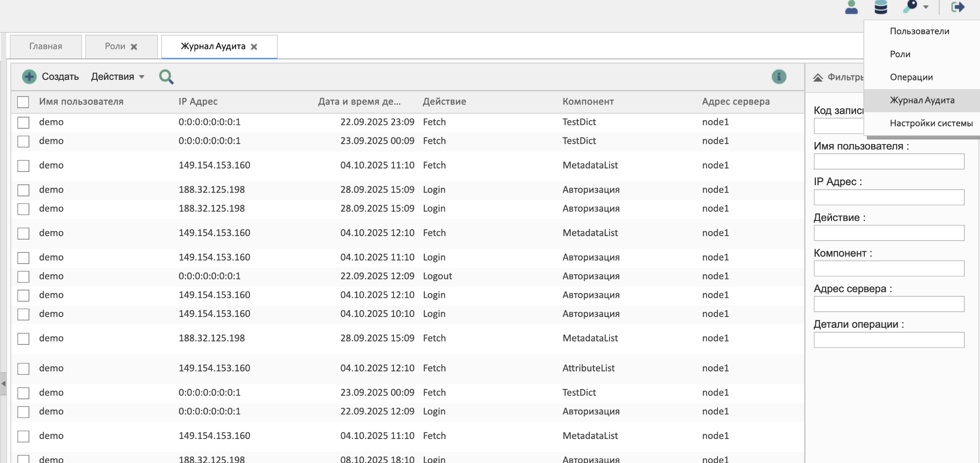Click the logout arrow icon

[x=957, y=7]
